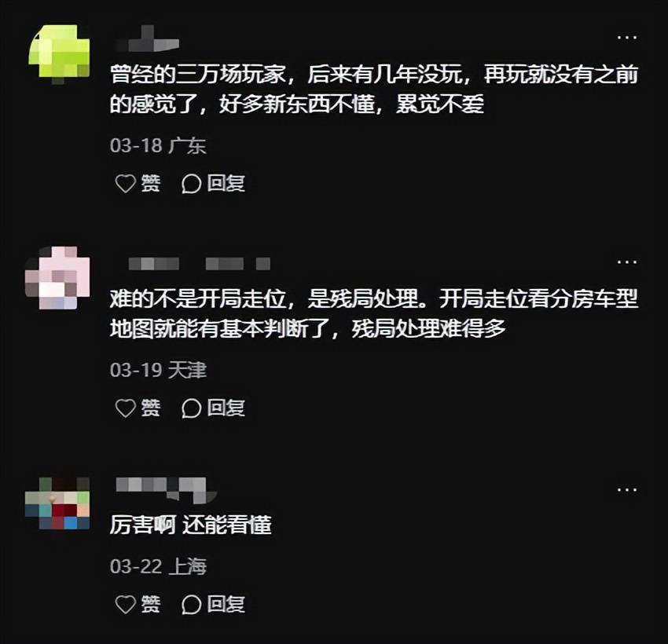Click 赞 text under the 03-22 comment
The width and height of the screenshot is (668, 644).
tap(151, 604)
